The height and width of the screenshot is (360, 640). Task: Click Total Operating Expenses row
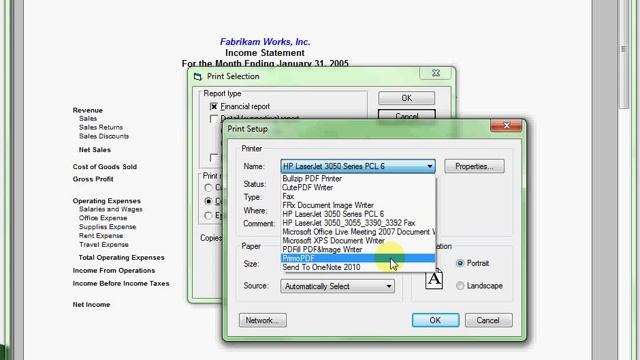point(121,258)
